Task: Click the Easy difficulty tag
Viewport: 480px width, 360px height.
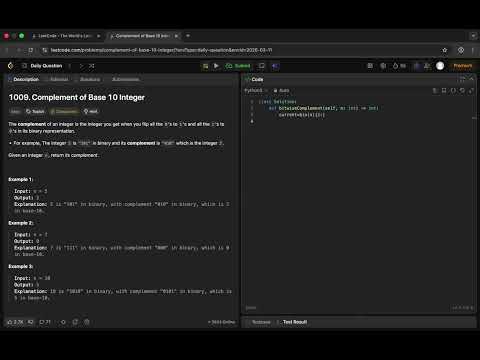Action: [15, 111]
